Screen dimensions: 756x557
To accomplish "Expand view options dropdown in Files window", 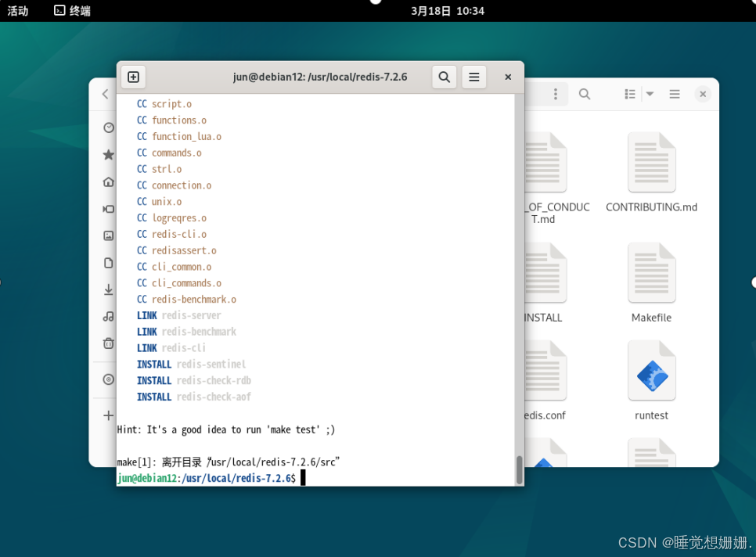I will click(650, 94).
